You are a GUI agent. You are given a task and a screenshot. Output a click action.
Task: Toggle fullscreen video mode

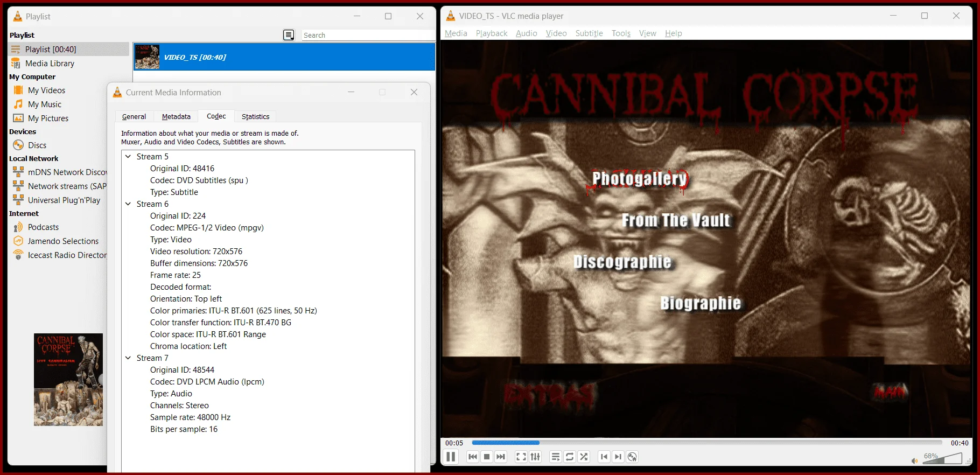pyautogui.click(x=521, y=457)
